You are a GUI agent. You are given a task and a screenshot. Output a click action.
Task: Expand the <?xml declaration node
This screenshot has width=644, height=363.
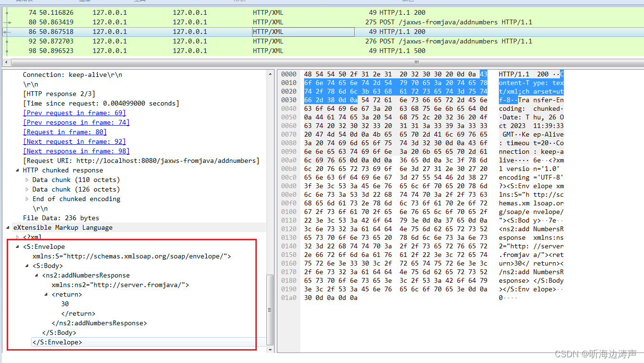pos(18,237)
